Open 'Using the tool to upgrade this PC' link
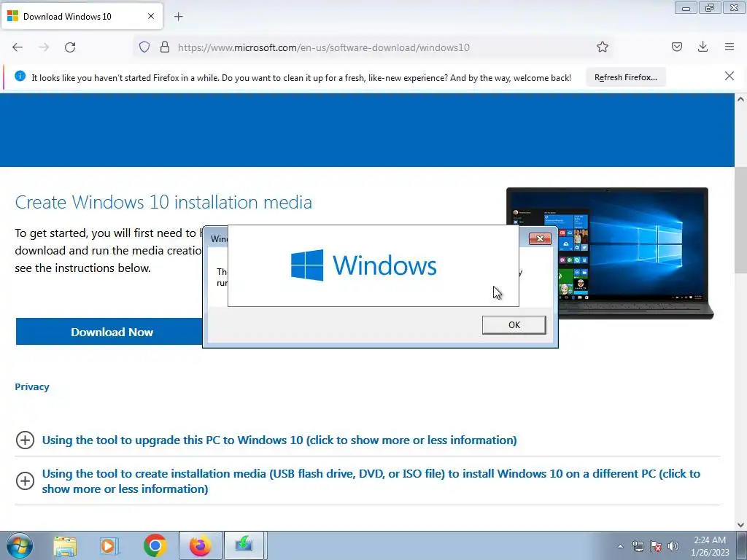Screen dimensions: 747x560 click(x=279, y=440)
